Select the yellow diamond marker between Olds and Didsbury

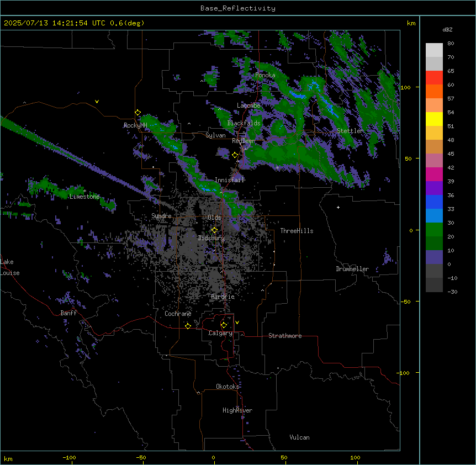click(x=215, y=230)
